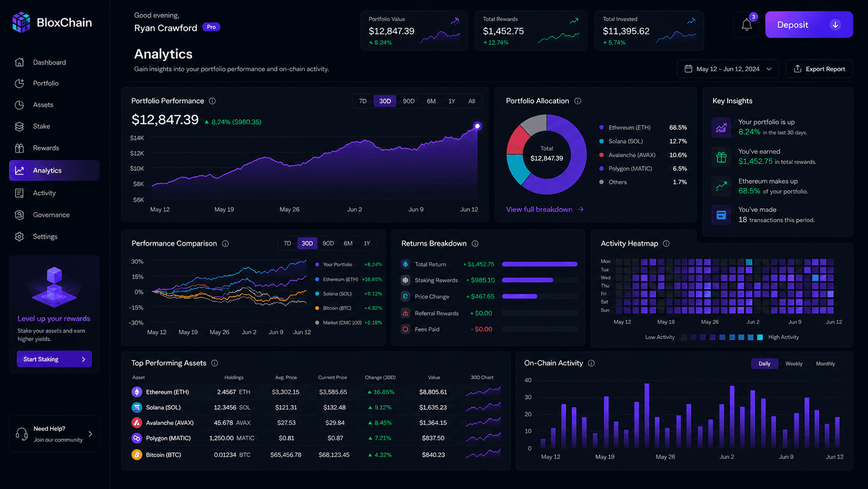
Task: Click the Activity list icon in sidebar
Action: coord(19,193)
